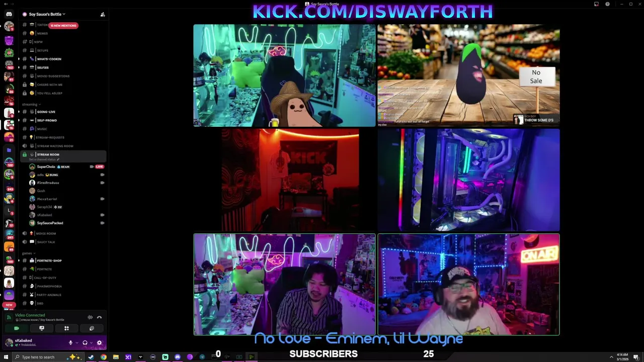This screenshot has height=362, width=644.
Task: Open the memes text channel
Action: pyautogui.click(x=63, y=33)
